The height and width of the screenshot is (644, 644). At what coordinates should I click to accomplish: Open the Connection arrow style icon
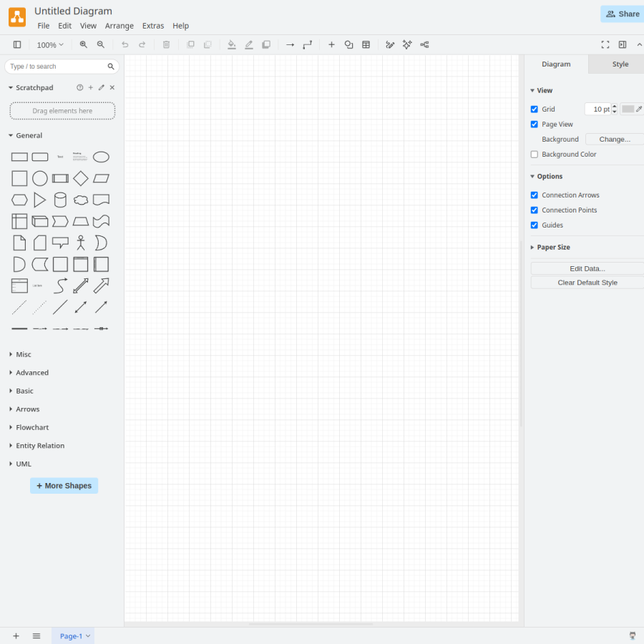(290, 45)
